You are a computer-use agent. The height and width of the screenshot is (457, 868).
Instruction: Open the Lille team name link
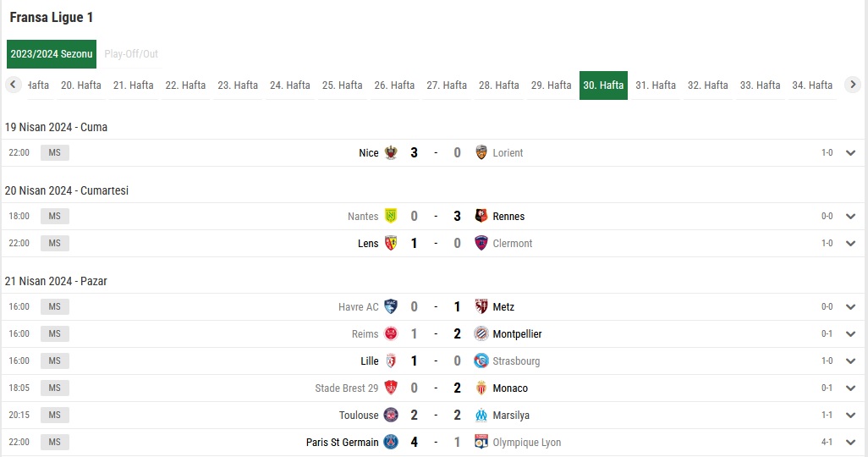coord(369,361)
